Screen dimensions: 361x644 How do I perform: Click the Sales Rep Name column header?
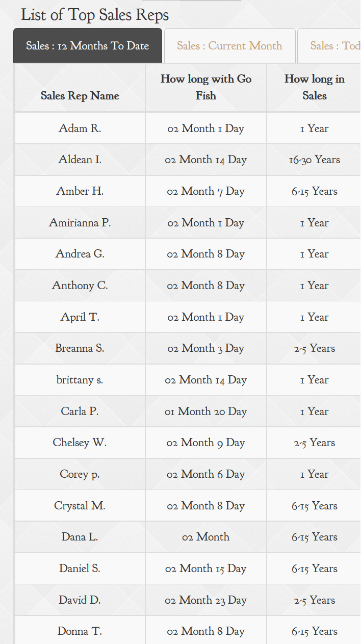pos(80,96)
